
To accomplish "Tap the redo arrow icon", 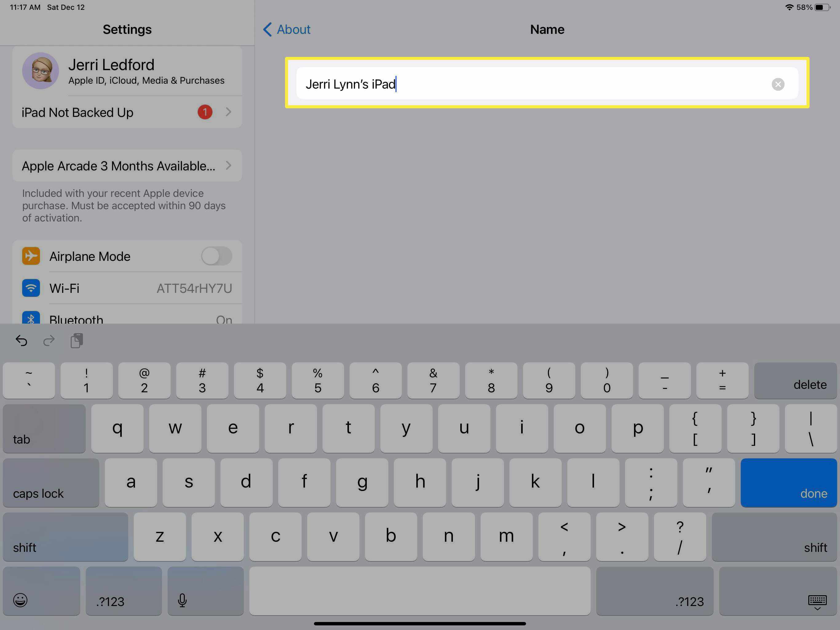I will [49, 341].
